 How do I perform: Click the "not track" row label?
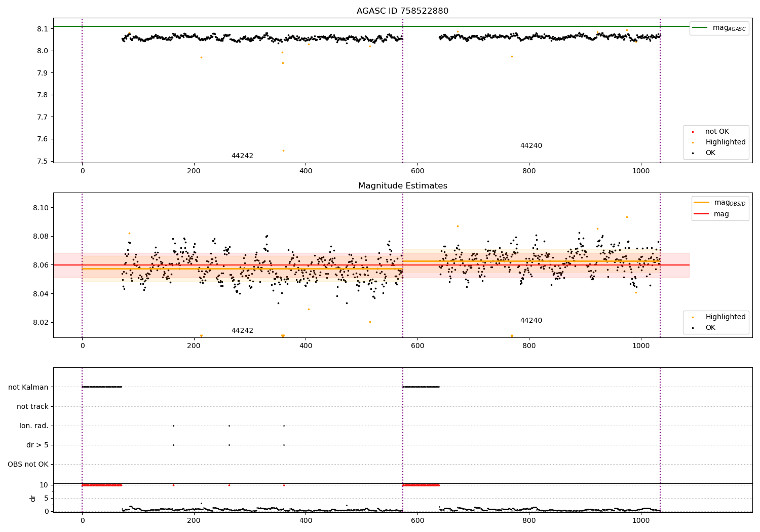point(32,406)
